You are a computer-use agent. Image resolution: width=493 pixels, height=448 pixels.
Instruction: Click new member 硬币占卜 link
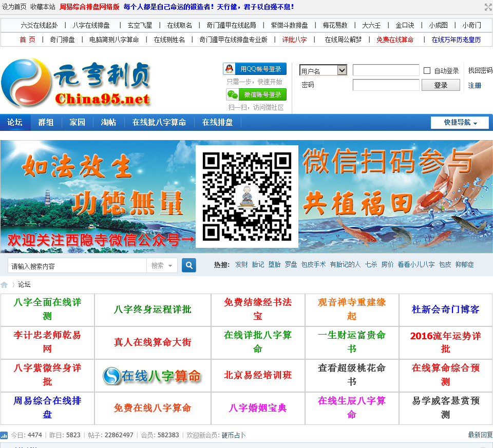[x=234, y=435]
